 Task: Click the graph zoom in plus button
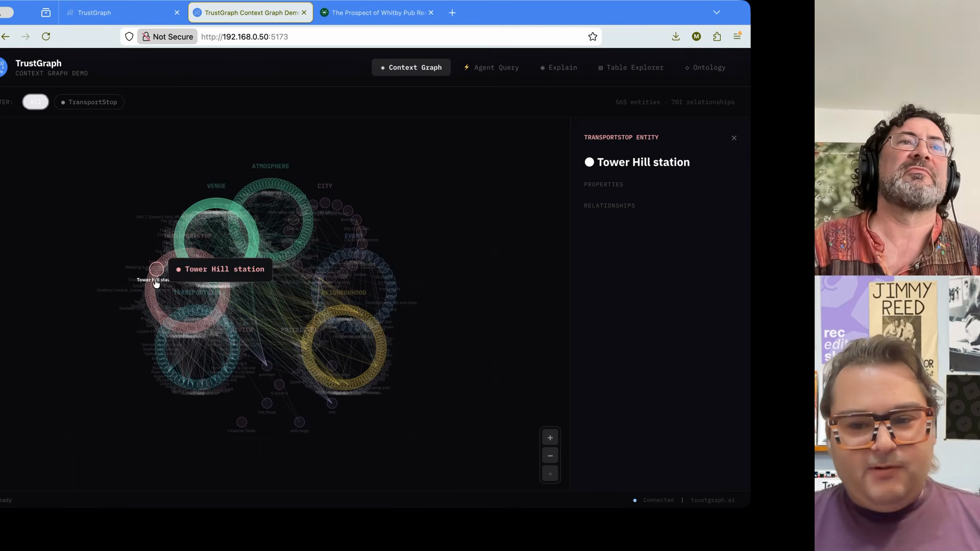(550, 438)
